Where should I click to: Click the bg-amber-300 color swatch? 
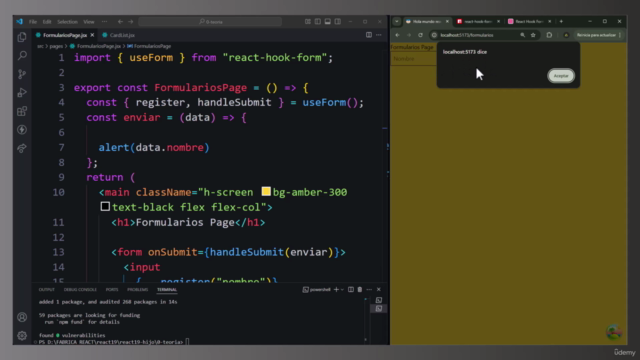coord(266,191)
